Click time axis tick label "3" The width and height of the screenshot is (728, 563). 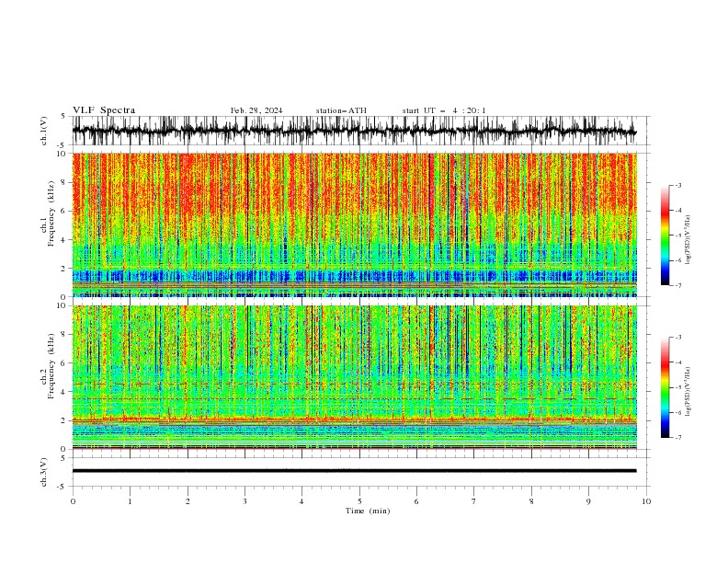click(245, 501)
